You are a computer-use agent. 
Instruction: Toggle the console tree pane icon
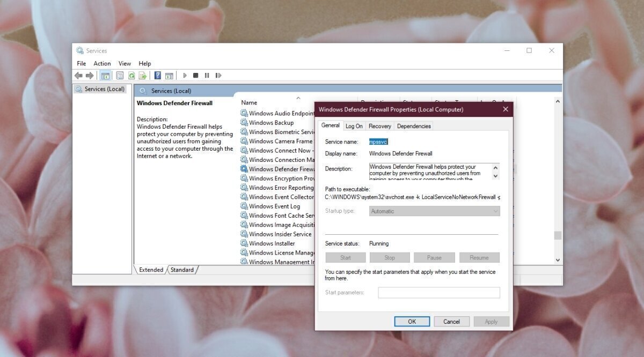(x=105, y=75)
